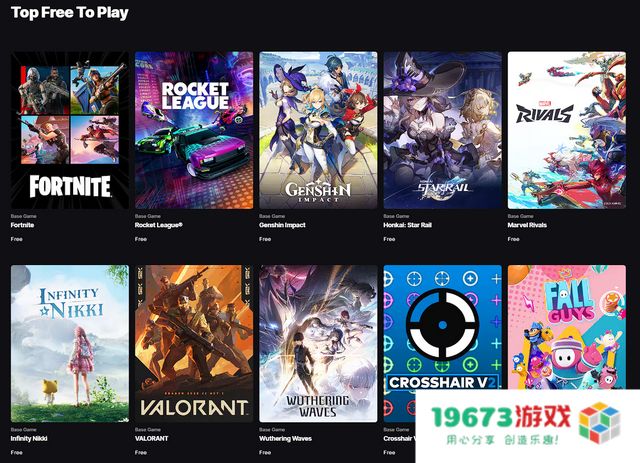
Task: Click the Infinity Nikki title text
Action: pyautogui.click(x=29, y=439)
